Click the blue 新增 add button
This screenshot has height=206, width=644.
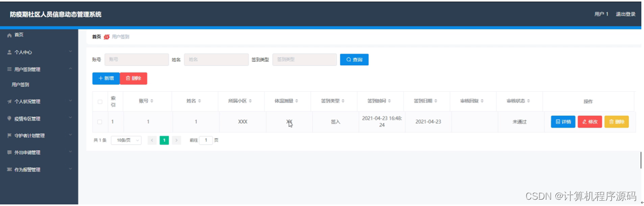[105, 78]
